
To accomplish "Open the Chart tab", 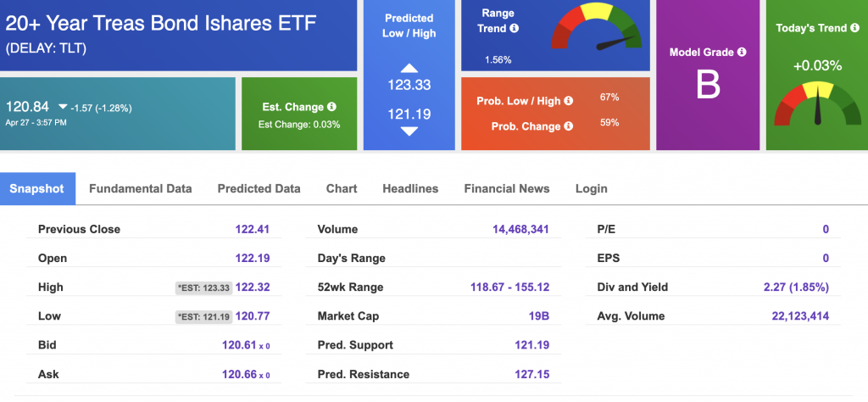I will click(x=342, y=189).
